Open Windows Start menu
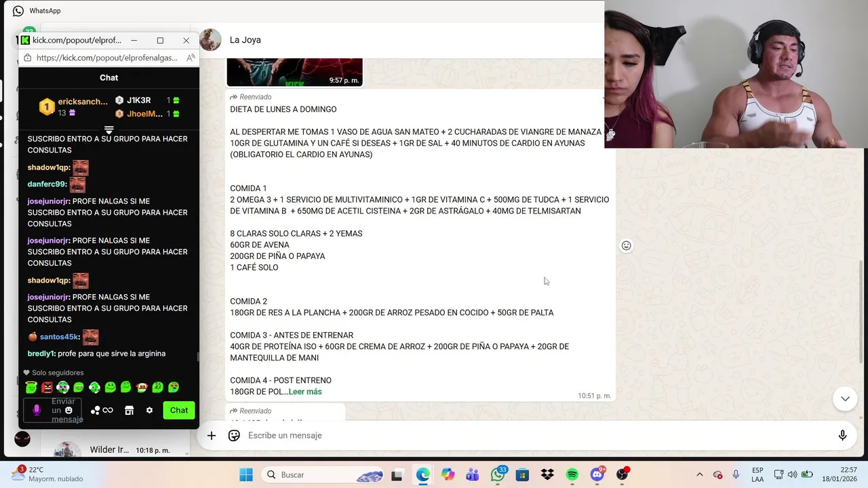868x488 pixels. pos(246,474)
